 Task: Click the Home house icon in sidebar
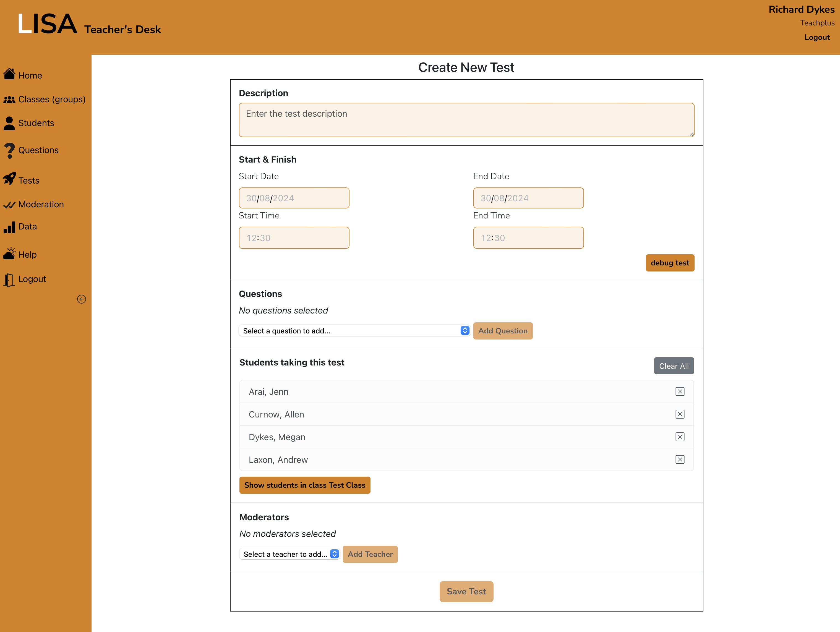click(9, 74)
